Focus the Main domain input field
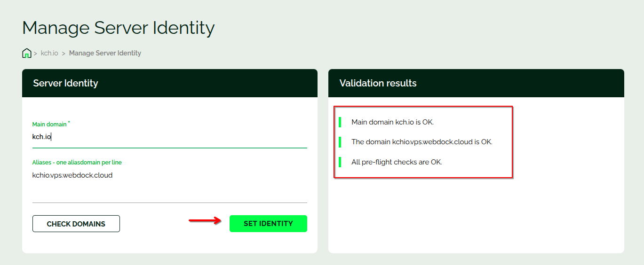 [169, 137]
